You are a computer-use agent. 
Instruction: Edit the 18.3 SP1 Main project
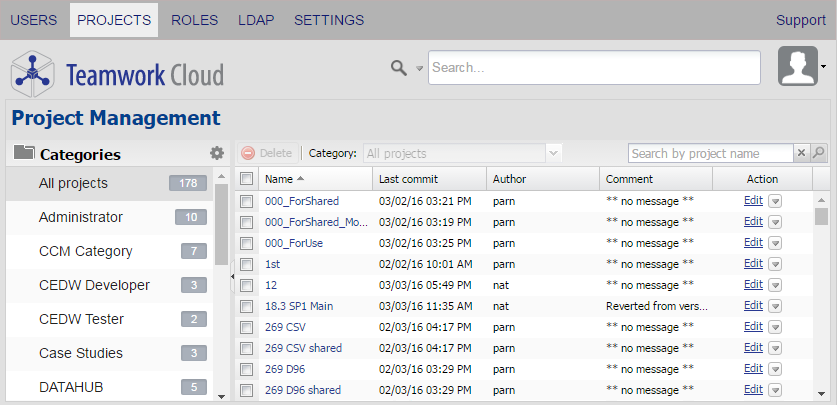[x=753, y=305]
